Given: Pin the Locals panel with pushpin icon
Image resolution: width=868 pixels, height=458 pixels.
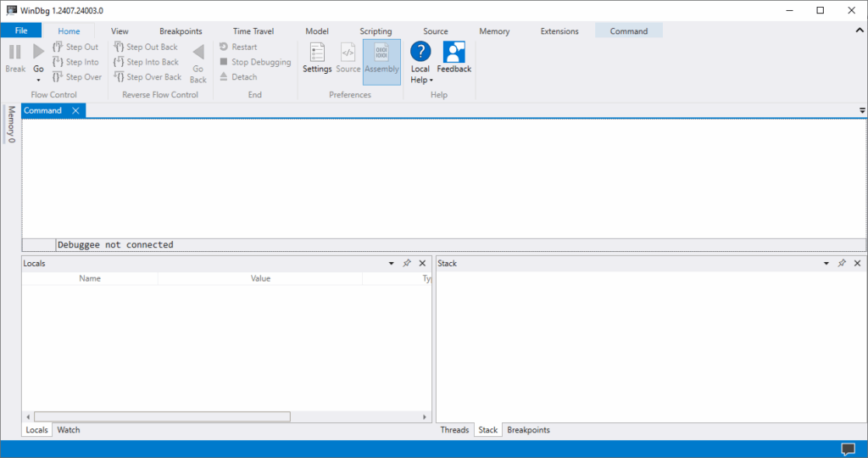Looking at the screenshot, I should (407, 264).
